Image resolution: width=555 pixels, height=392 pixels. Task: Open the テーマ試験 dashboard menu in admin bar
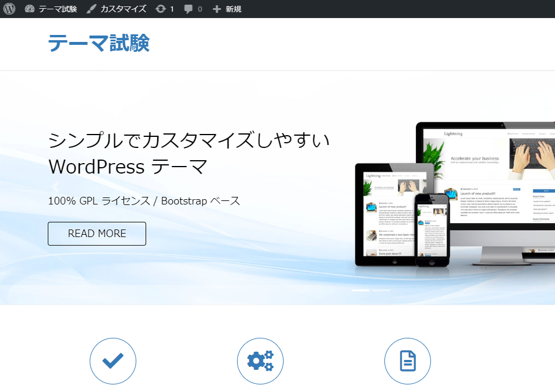point(51,9)
